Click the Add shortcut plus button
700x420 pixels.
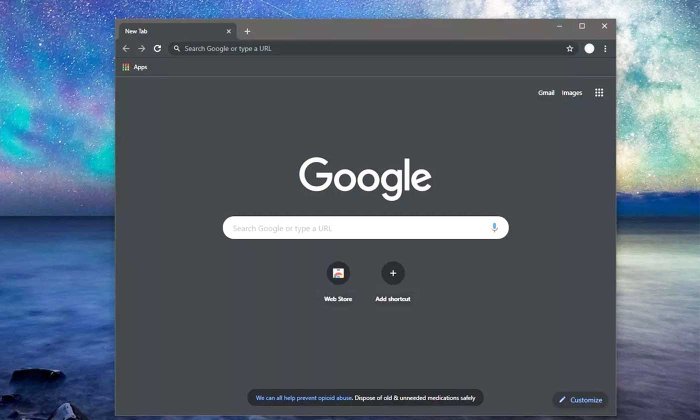point(393,273)
